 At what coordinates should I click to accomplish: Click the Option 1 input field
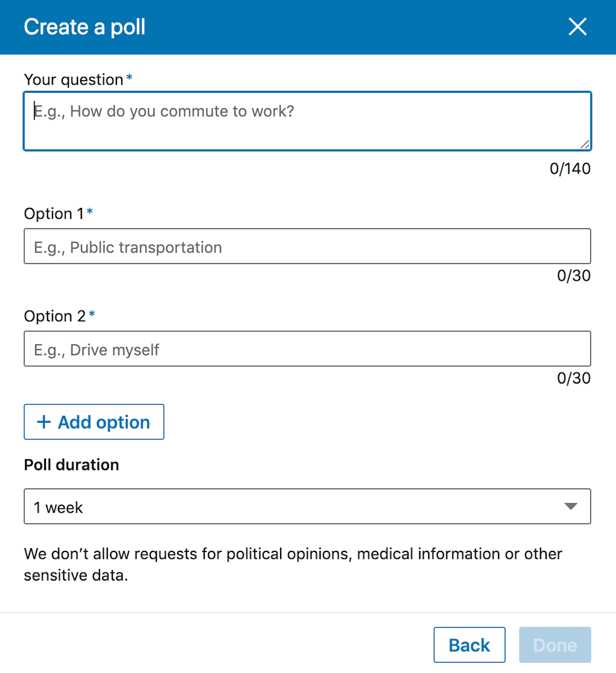[x=307, y=246]
